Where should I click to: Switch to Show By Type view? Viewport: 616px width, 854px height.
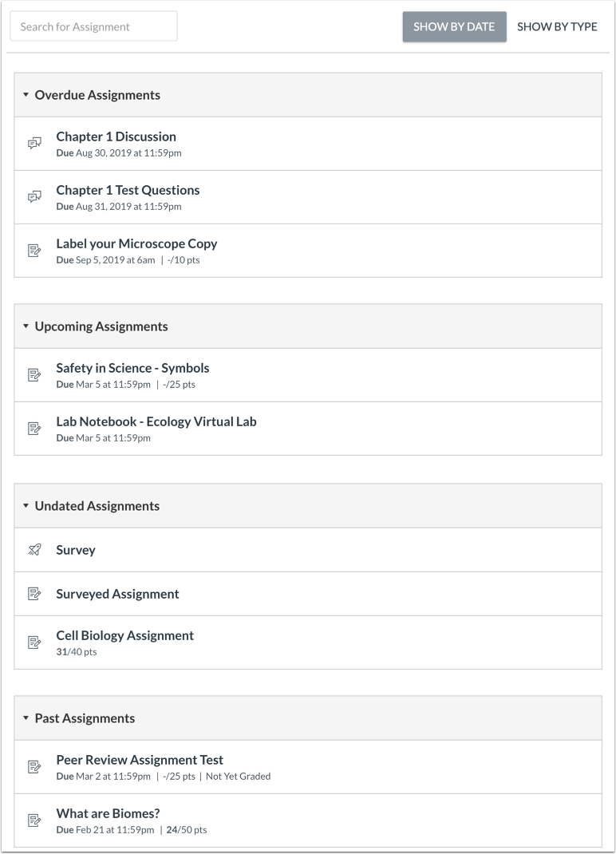[557, 26]
